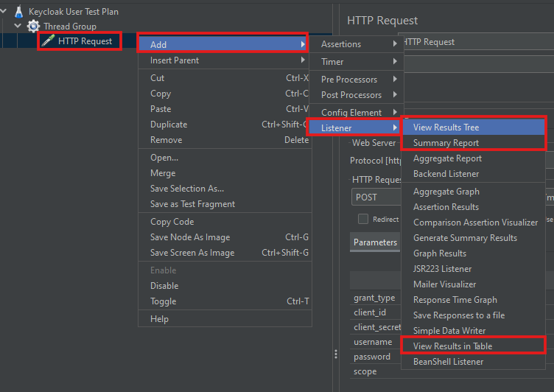Open the Insert Parent submenu

(223, 60)
